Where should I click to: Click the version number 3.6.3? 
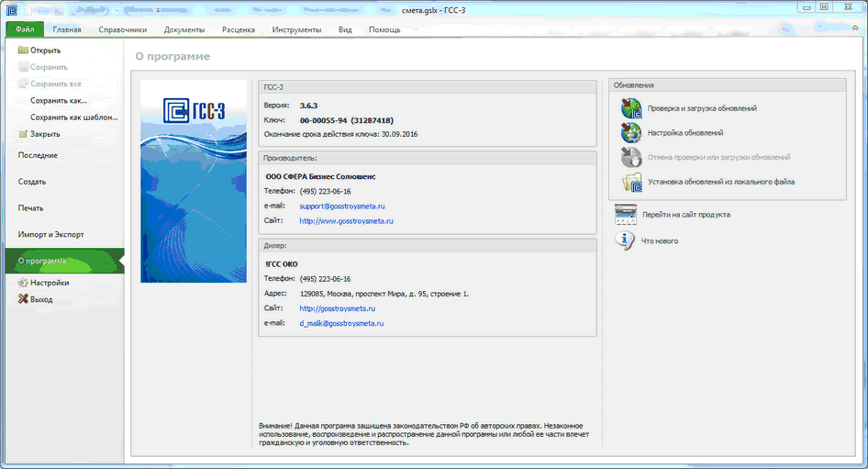point(309,106)
